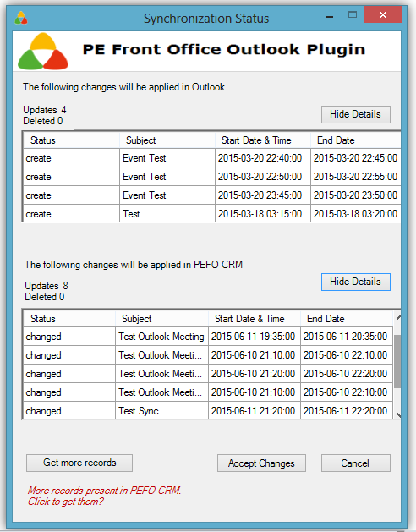Sort CRM table by Status column header
The image size is (416, 532).
tap(69, 319)
